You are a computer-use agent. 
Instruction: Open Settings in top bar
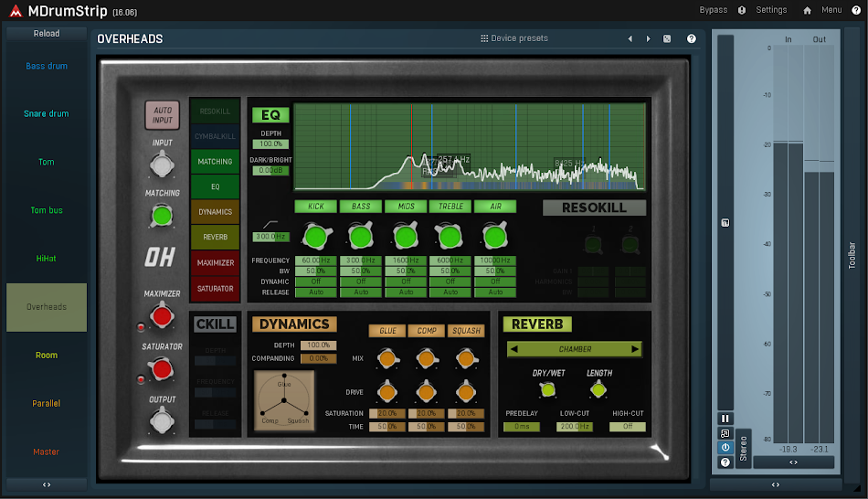click(771, 10)
